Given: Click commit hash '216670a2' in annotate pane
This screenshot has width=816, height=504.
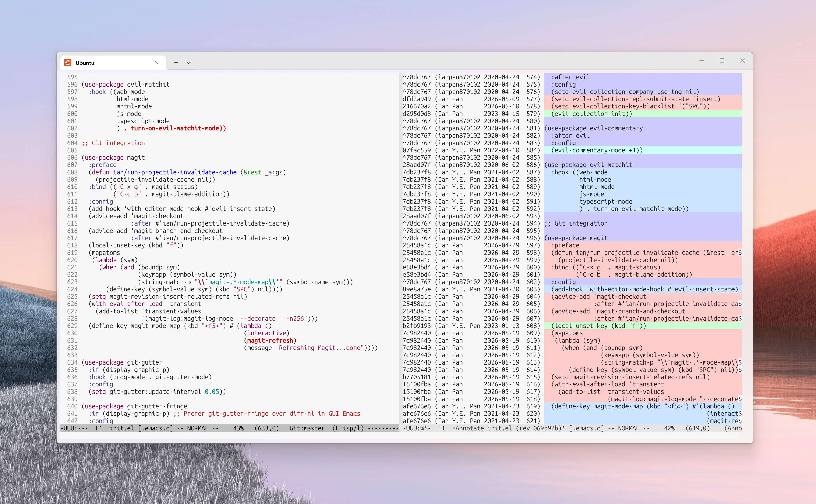Looking at the screenshot, I should (x=417, y=107).
